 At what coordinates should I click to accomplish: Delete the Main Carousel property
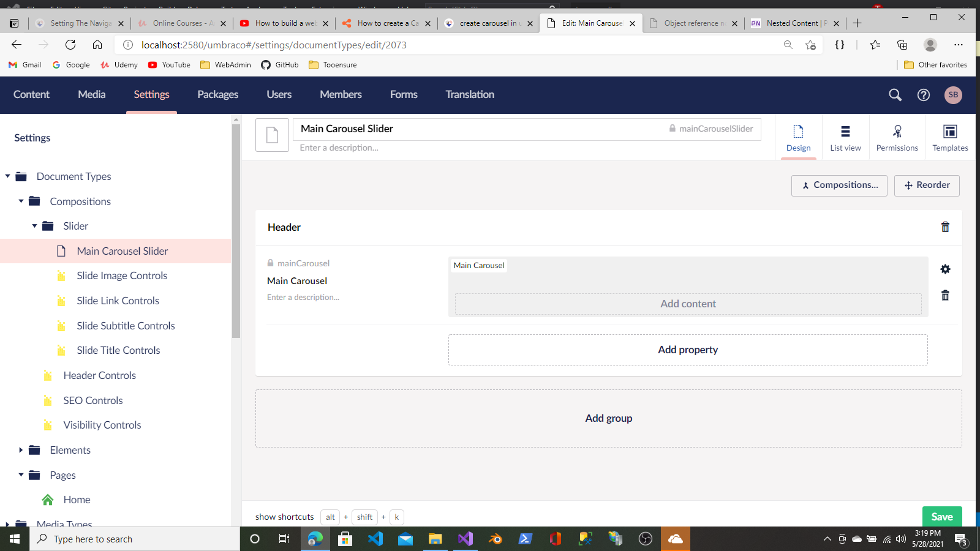click(945, 296)
